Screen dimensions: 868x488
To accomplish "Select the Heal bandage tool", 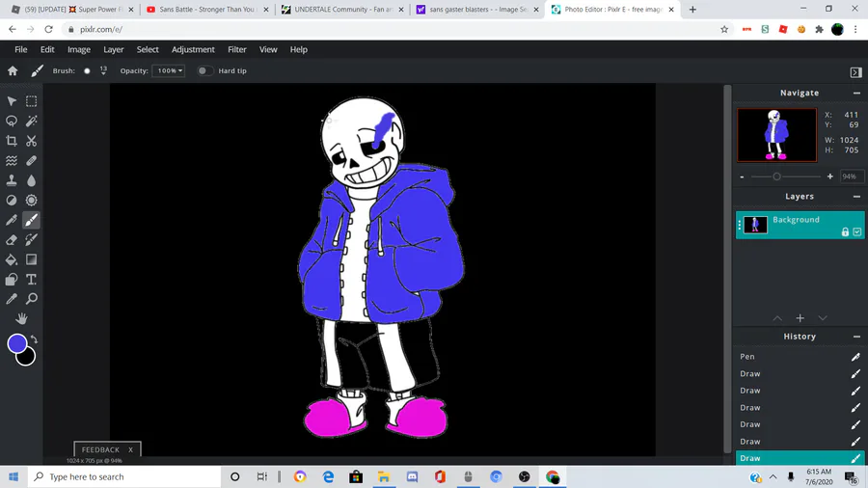I will point(32,160).
